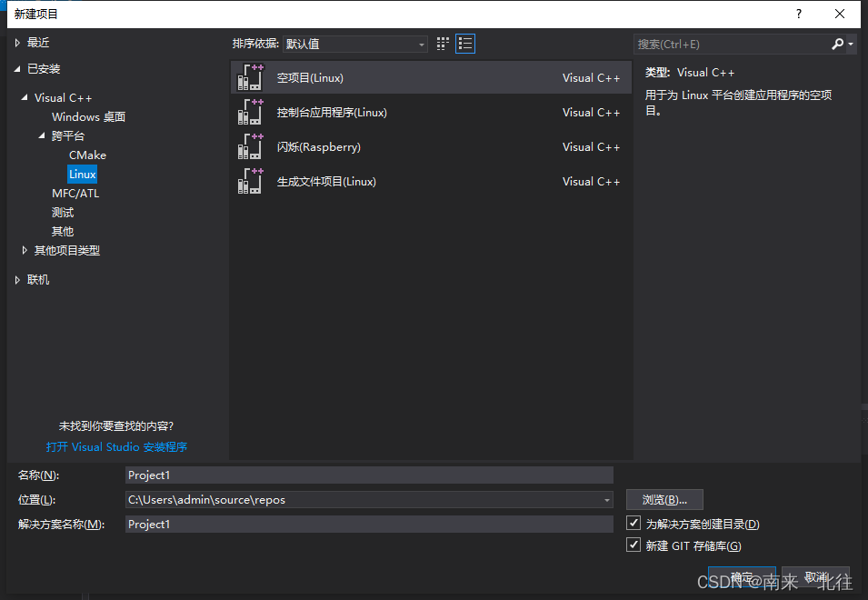Viewport: 868px width, 600px height.
Task: Click the 跨平台 tree label
Action: click(x=68, y=135)
